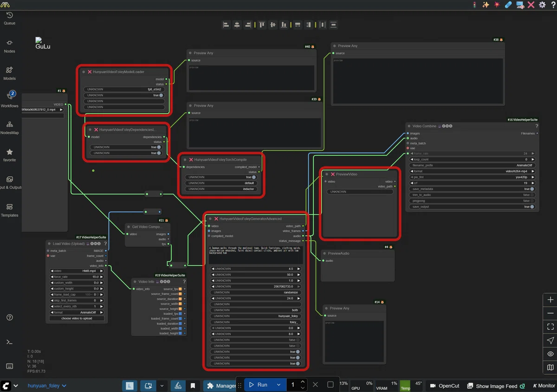Open the inductor option in TorchCompile node
Viewport: 557px width, 392px height.
point(221,189)
